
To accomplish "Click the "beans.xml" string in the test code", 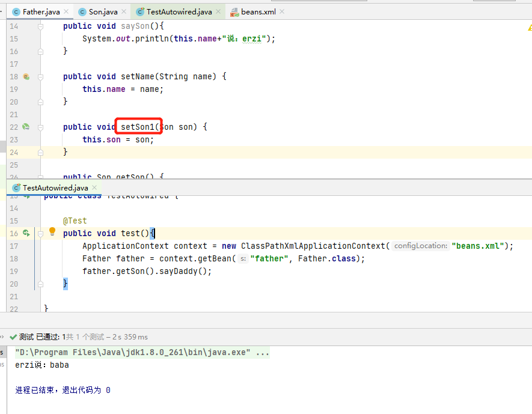I will pyautogui.click(x=479, y=246).
